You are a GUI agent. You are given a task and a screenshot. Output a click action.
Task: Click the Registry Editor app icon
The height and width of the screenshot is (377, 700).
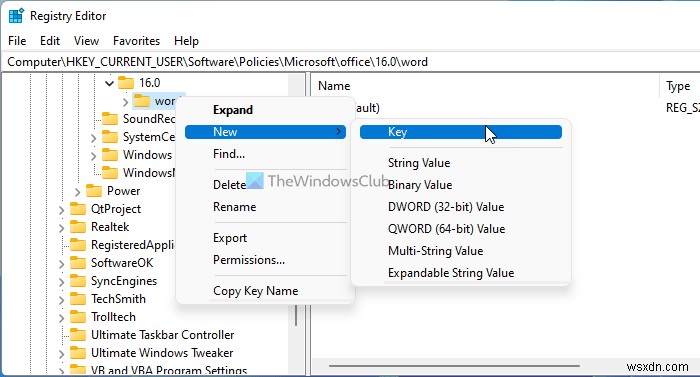pos(16,16)
